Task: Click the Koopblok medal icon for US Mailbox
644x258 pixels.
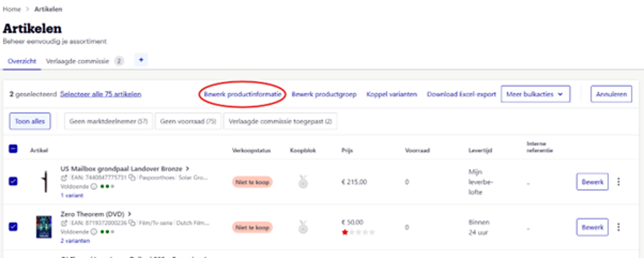Action: [303, 182]
